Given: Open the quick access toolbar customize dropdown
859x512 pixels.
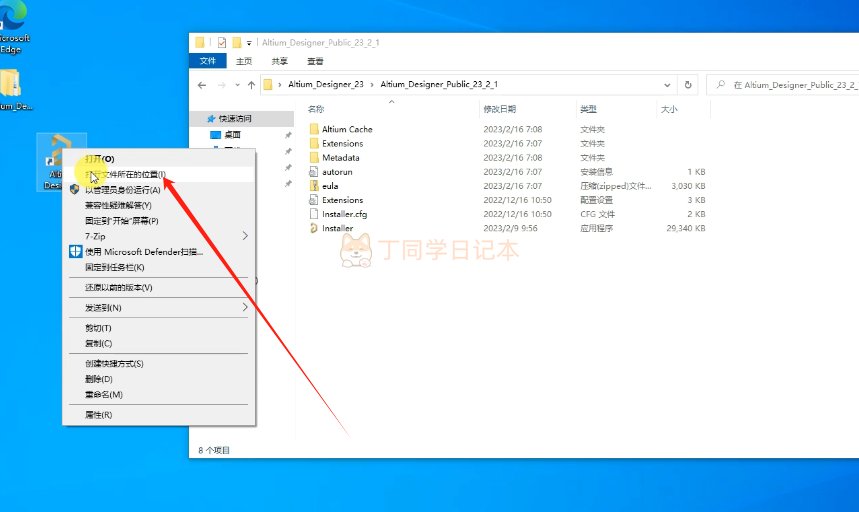Looking at the screenshot, I should pos(249,43).
